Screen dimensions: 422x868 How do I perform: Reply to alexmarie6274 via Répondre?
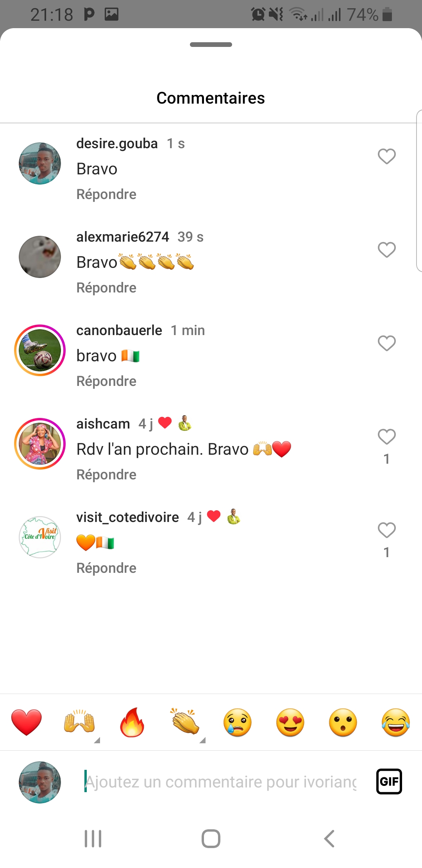106,288
